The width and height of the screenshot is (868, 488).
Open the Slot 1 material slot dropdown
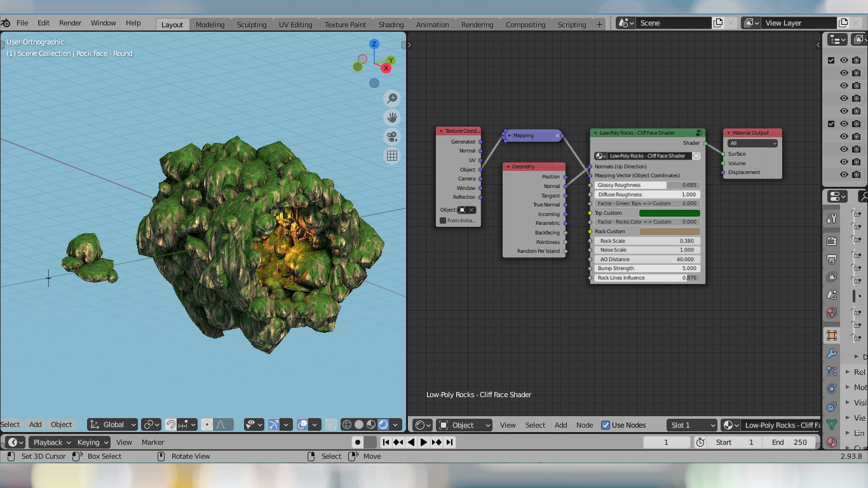pos(692,425)
